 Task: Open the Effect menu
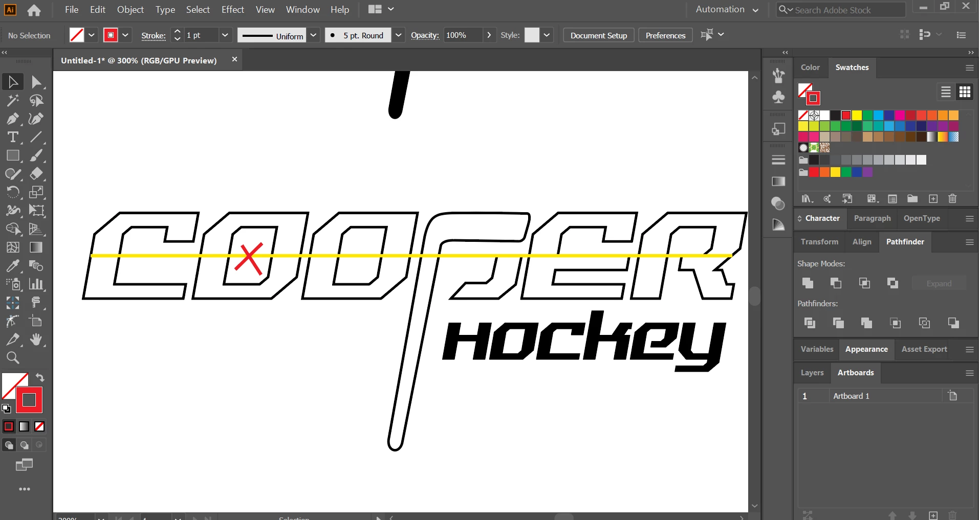(x=233, y=10)
